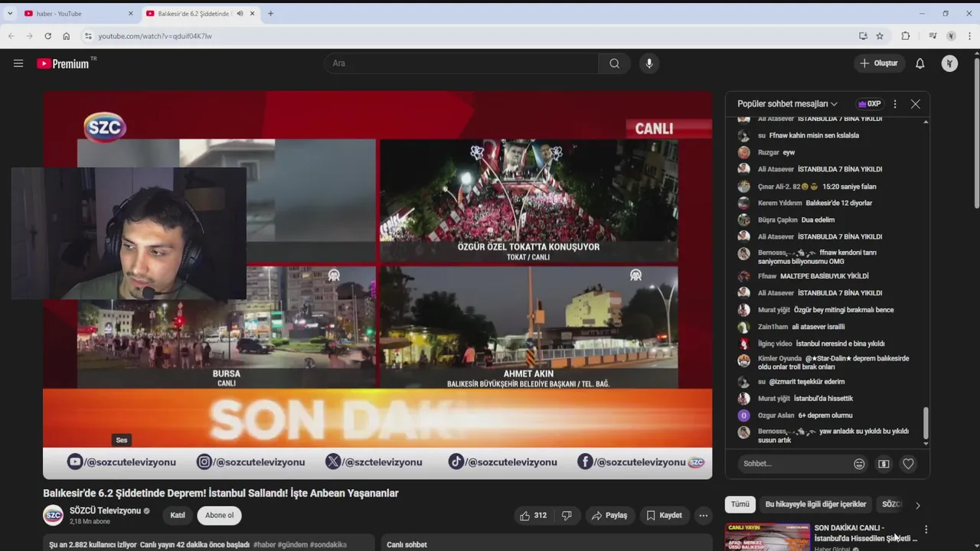980x551 pixels.
Task: Open the Chrome media control icon
Action: (x=932, y=36)
